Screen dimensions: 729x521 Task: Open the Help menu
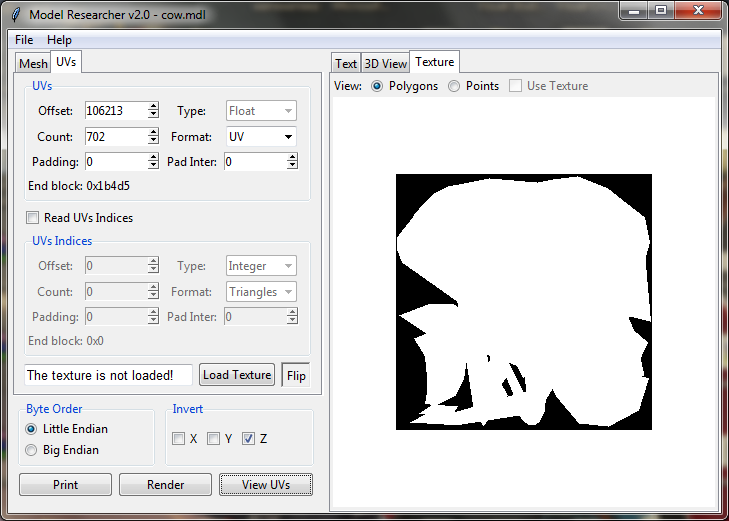tap(60, 40)
